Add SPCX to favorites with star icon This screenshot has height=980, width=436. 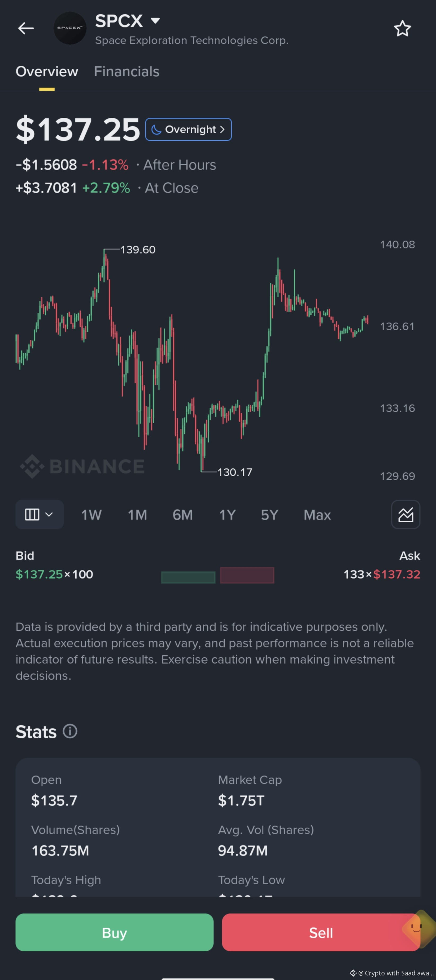(402, 29)
